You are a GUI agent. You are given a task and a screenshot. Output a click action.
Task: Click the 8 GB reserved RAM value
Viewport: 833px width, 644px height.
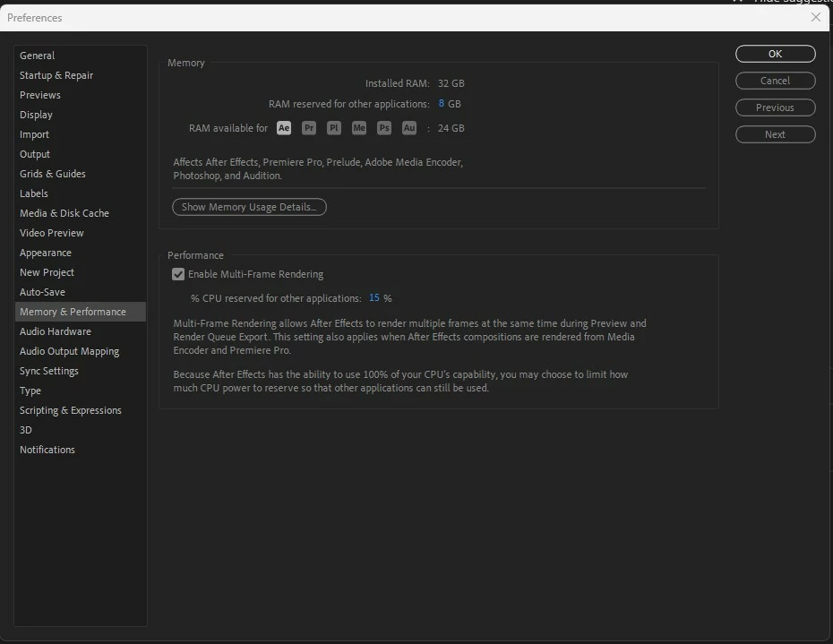[x=442, y=104]
